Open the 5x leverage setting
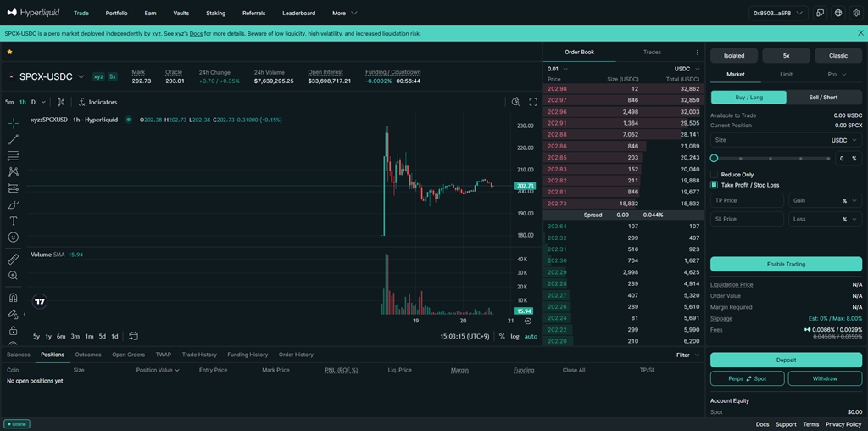The width and height of the screenshot is (868, 431). click(786, 55)
